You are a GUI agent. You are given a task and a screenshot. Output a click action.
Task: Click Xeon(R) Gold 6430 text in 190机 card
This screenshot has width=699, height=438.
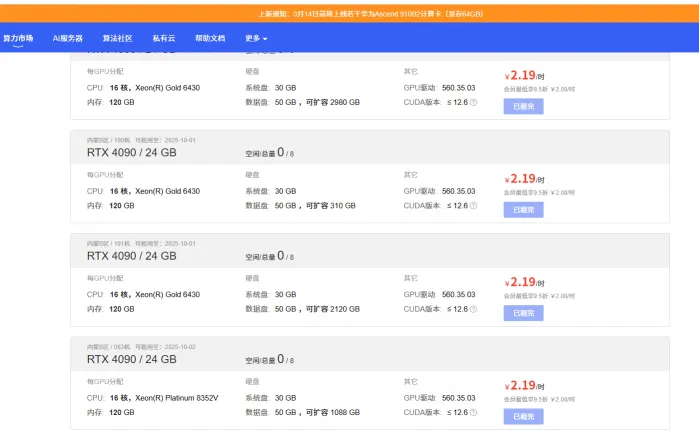pos(167,192)
